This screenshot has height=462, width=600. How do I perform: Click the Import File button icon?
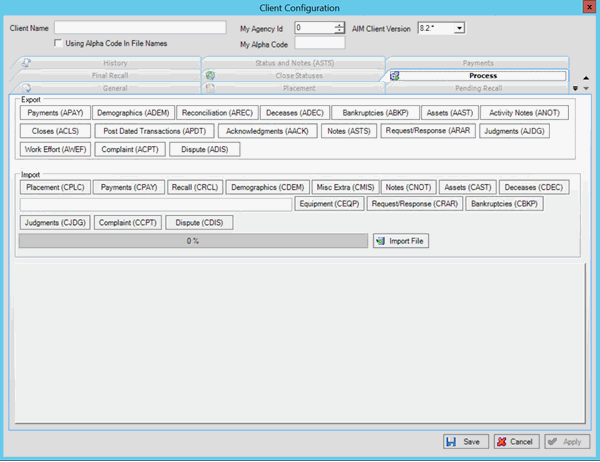click(380, 241)
